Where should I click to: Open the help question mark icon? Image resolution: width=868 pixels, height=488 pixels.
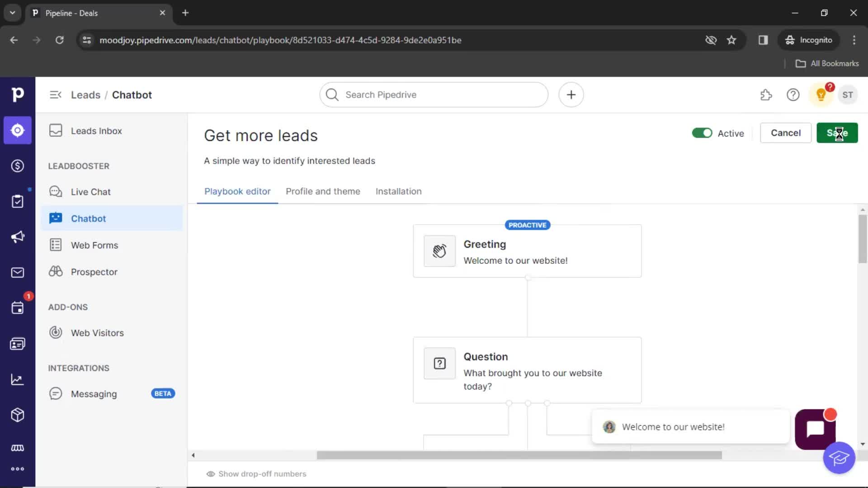coord(793,95)
